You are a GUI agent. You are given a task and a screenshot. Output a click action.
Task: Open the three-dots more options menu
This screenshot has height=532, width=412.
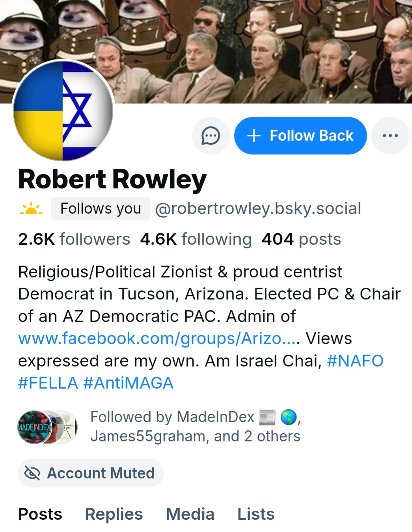tap(390, 136)
